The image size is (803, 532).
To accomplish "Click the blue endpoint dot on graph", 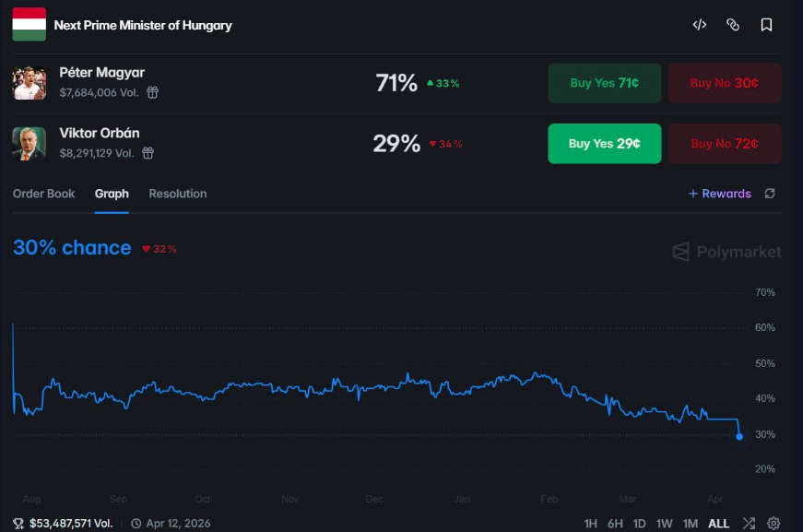I will (739, 436).
